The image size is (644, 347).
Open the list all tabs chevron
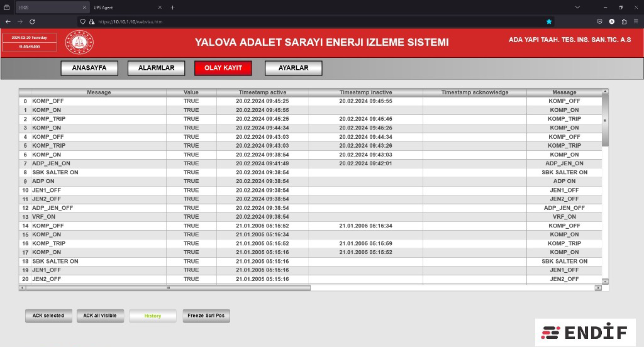577,8
